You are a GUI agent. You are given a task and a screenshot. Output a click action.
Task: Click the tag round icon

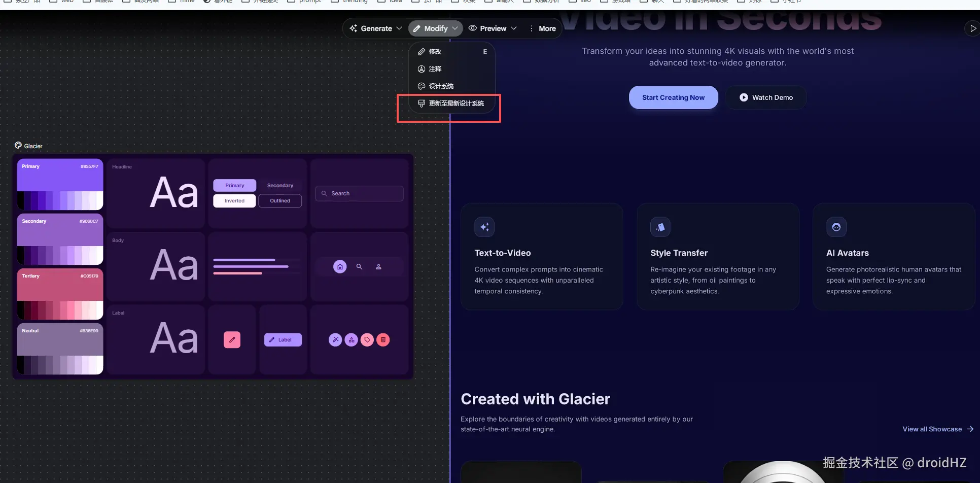367,340
